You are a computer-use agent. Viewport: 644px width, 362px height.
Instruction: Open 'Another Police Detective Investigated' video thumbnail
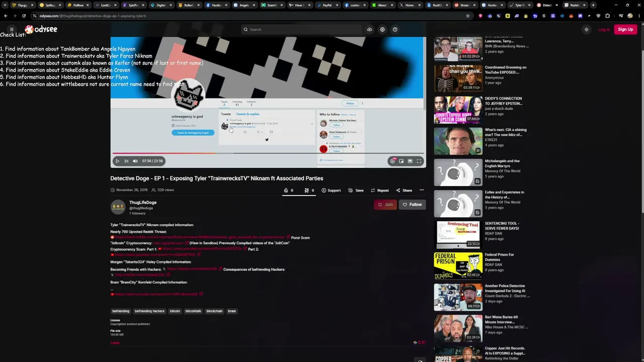tap(458, 296)
